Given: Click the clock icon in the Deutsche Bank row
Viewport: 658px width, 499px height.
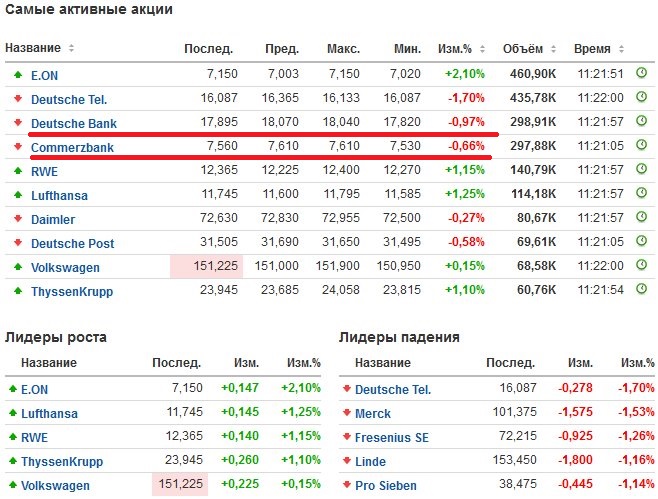Looking at the screenshot, I should point(642,122).
